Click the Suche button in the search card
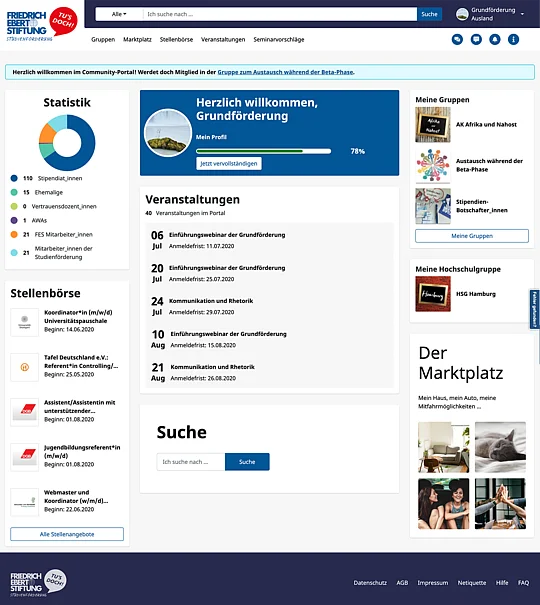The image size is (540, 605). click(247, 462)
